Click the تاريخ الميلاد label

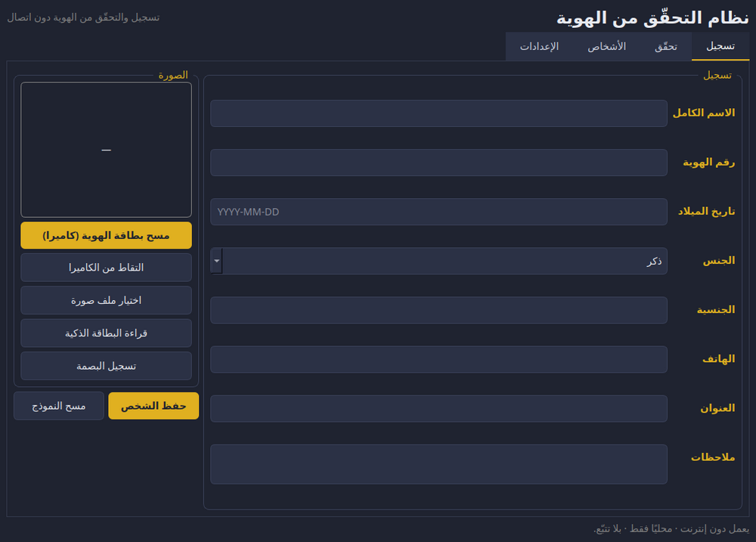706,212
